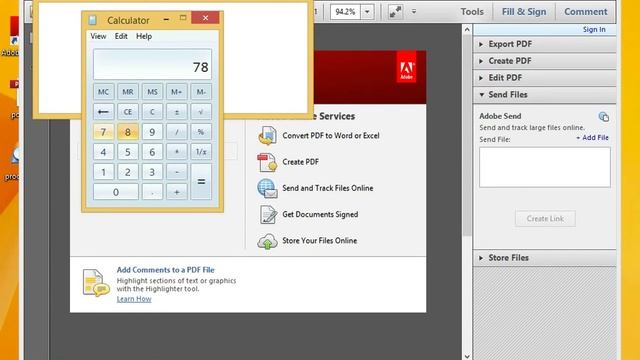
Task: Click the decimal point key in Calculator
Action: coord(152,192)
